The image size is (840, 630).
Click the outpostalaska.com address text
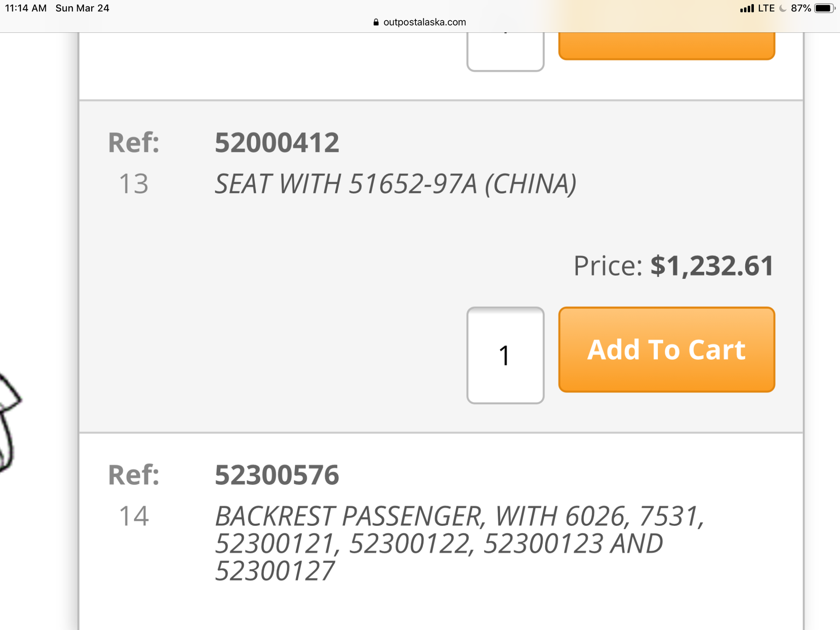[424, 22]
